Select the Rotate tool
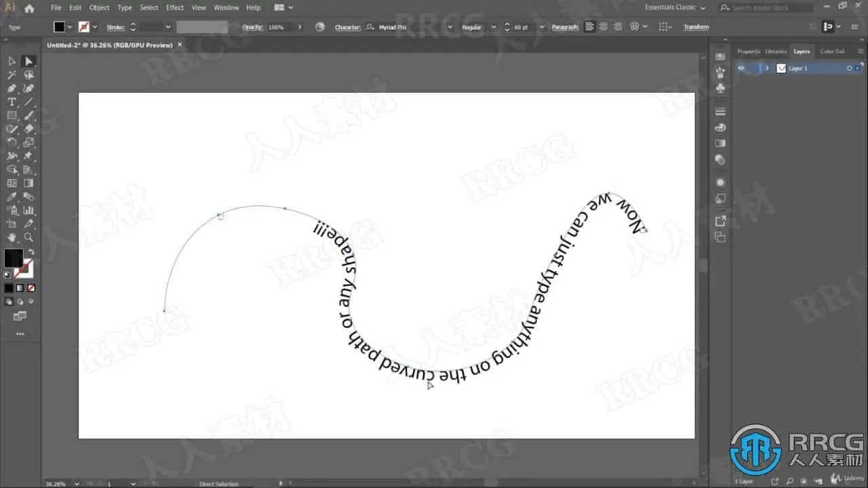Image resolution: width=868 pixels, height=488 pixels. [x=12, y=142]
